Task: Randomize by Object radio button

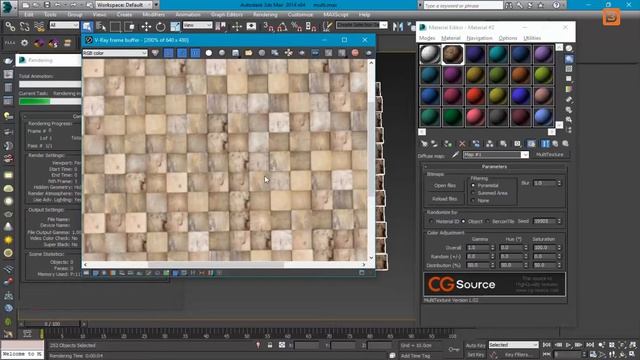Action: click(463, 221)
